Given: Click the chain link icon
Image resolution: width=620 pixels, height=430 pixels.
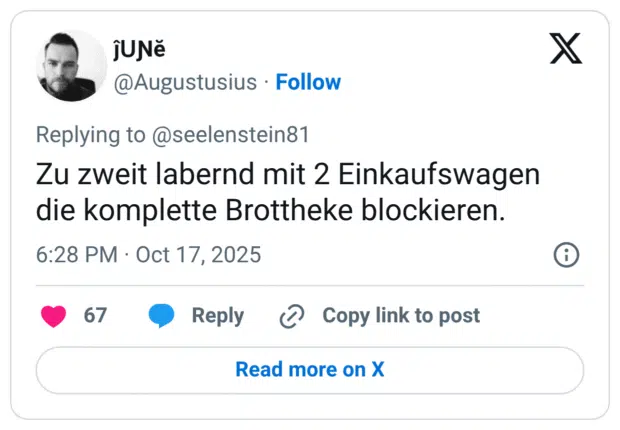Looking at the screenshot, I should [x=292, y=316].
